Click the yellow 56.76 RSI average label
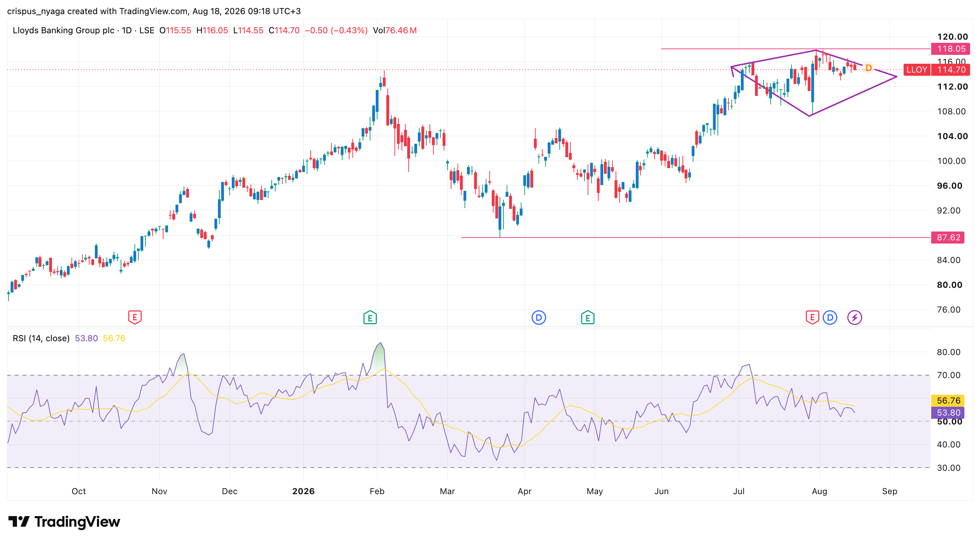980x543 pixels. pyautogui.click(x=948, y=400)
